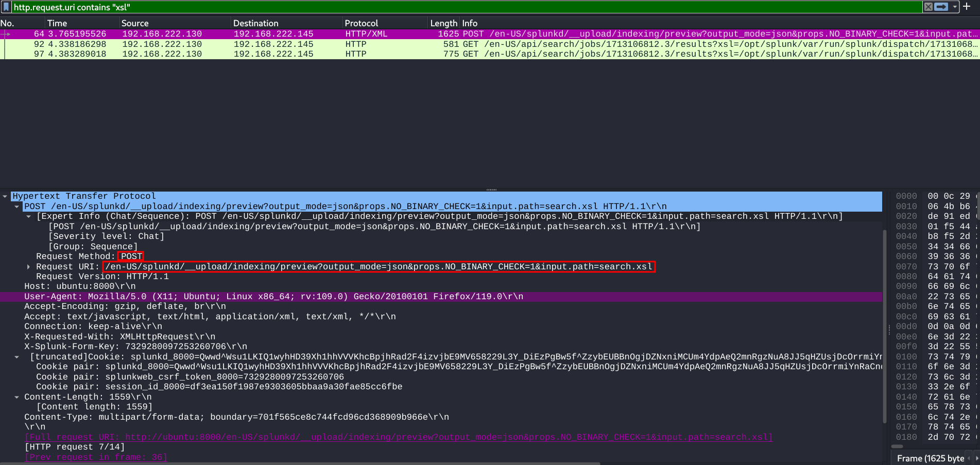The width and height of the screenshot is (980, 465).
Task: Sort packets by Time column
Action: tap(57, 23)
